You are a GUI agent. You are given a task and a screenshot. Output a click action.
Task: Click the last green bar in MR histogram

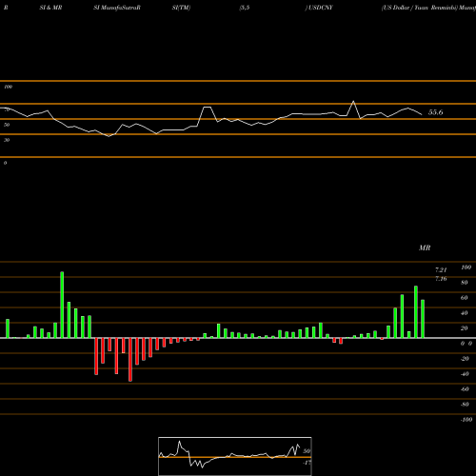coord(423,319)
